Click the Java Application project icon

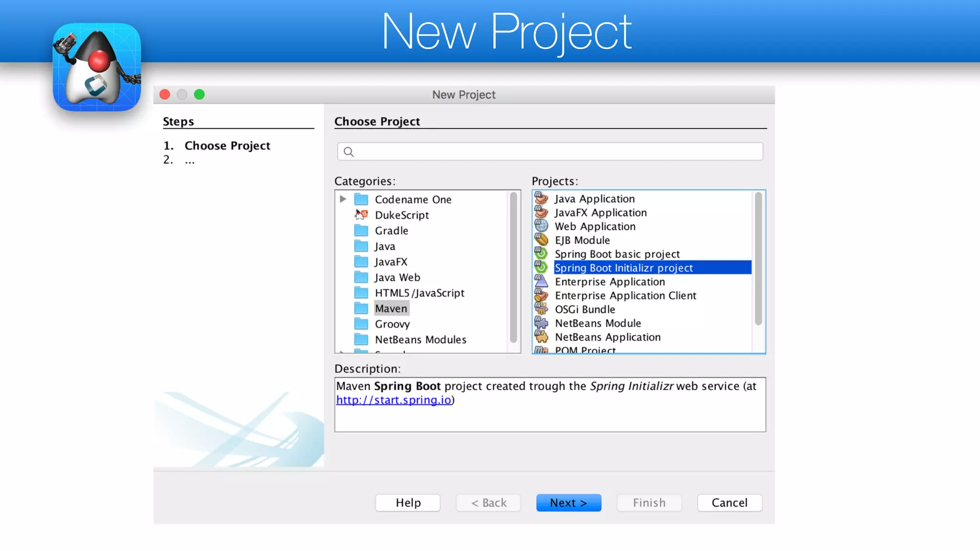(x=541, y=198)
